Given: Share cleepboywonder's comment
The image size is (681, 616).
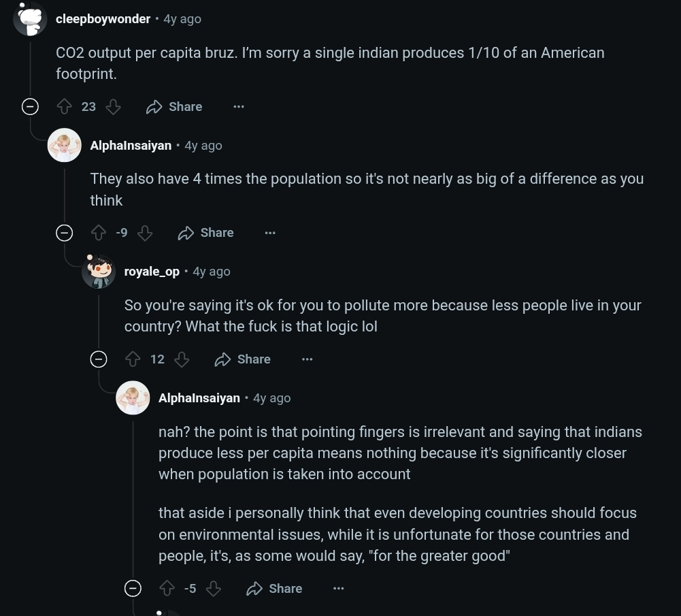Looking at the screenshot, I should click(x=174, y=107).
